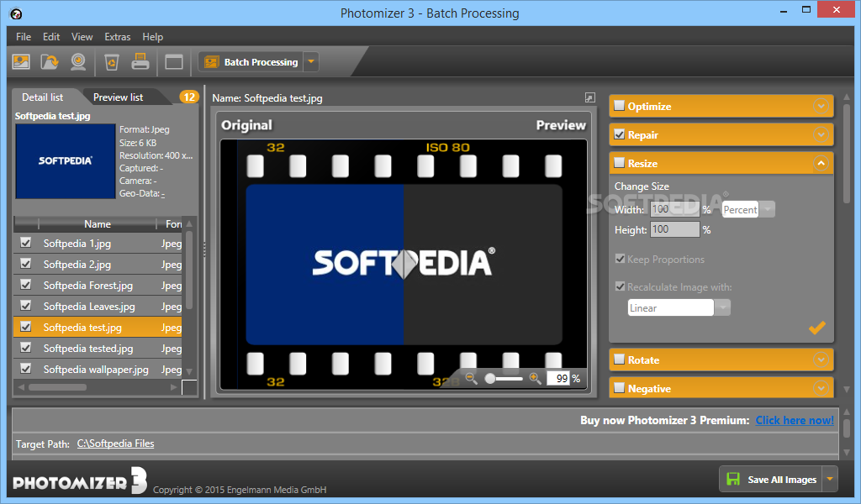Click the Name column header
This screenshot has height=504, width=861.
coord(98,223)
